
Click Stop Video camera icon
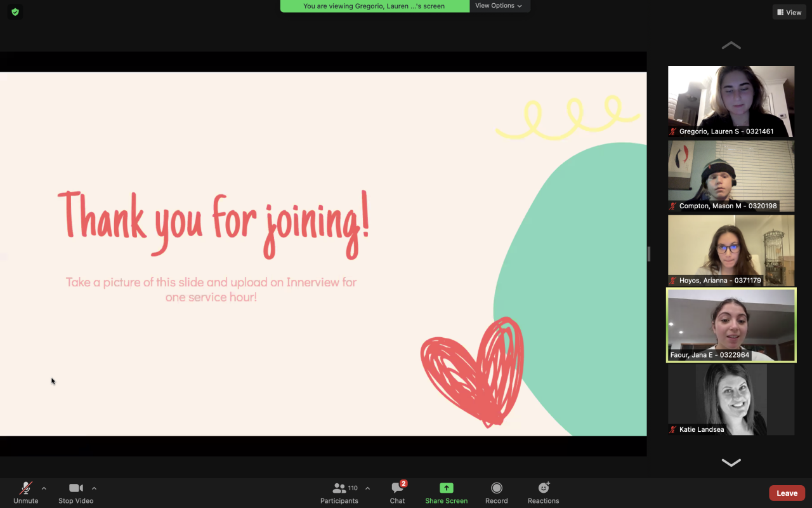pos(76,488)
